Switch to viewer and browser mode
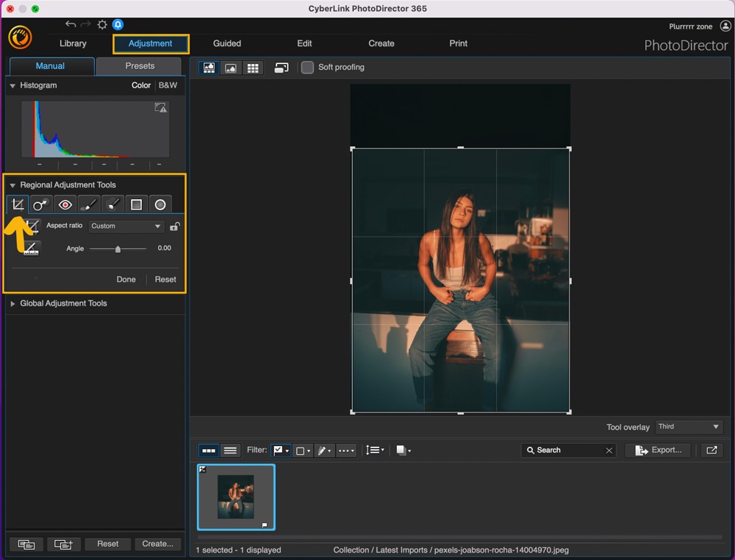 point(209,68)
